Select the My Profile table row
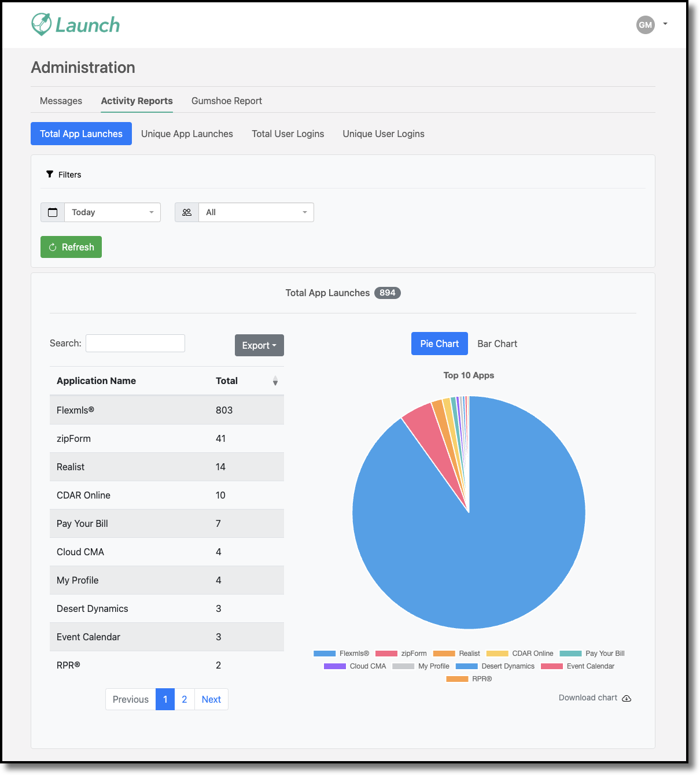This screenshot has height=775, width=700. [x=167, y=580]
